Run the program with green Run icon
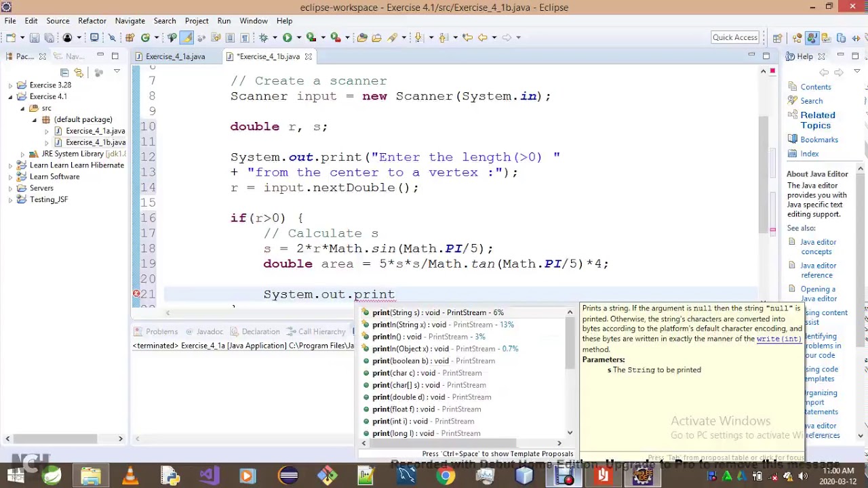 coord(288,37)
